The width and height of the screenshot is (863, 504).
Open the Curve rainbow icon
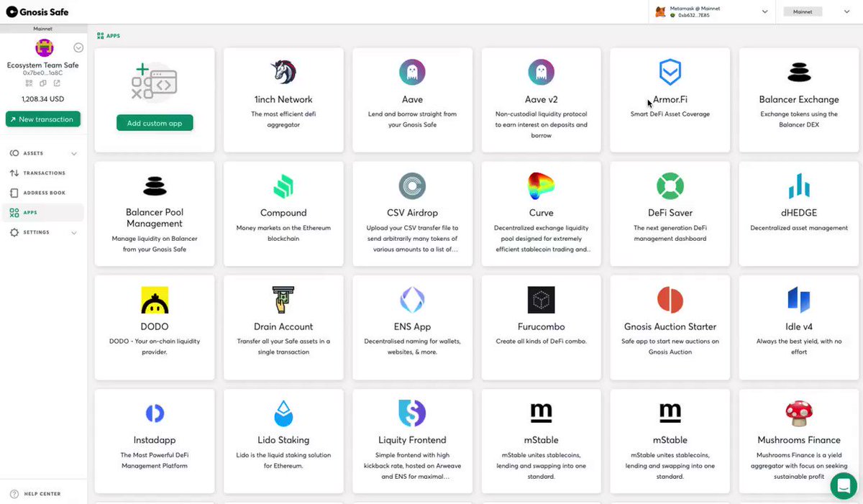pos(541,185)
